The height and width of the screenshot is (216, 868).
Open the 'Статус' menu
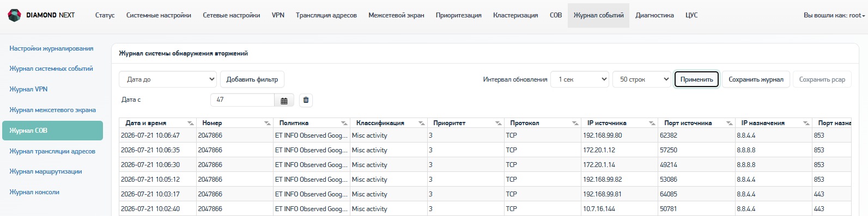coord(105,15)
